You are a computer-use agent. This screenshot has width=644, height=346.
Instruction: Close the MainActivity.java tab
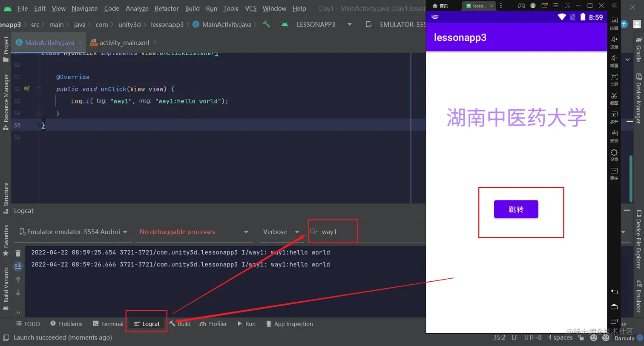pyautogui.click(x=80, y=42)
